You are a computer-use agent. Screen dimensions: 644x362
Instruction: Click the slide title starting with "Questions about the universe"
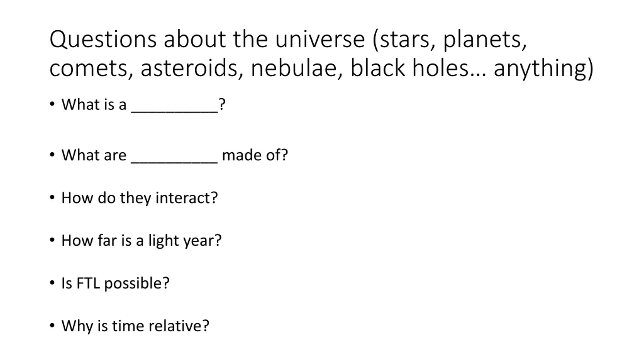(321, 54)
